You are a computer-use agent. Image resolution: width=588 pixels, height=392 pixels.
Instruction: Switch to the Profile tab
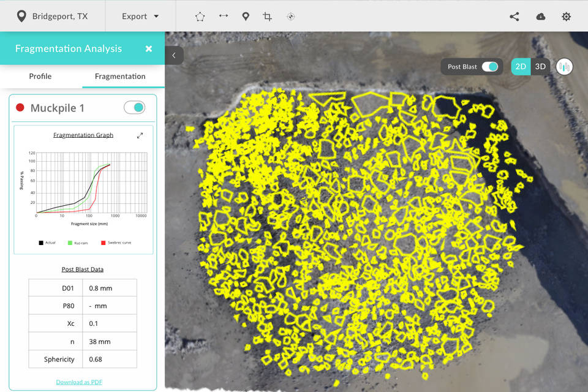click(x=40, y=77)
